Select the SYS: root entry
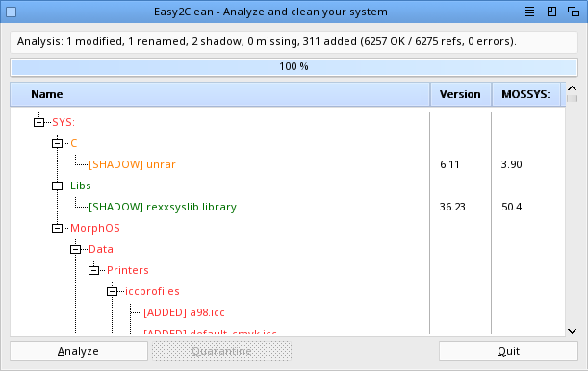 (64, 122)
